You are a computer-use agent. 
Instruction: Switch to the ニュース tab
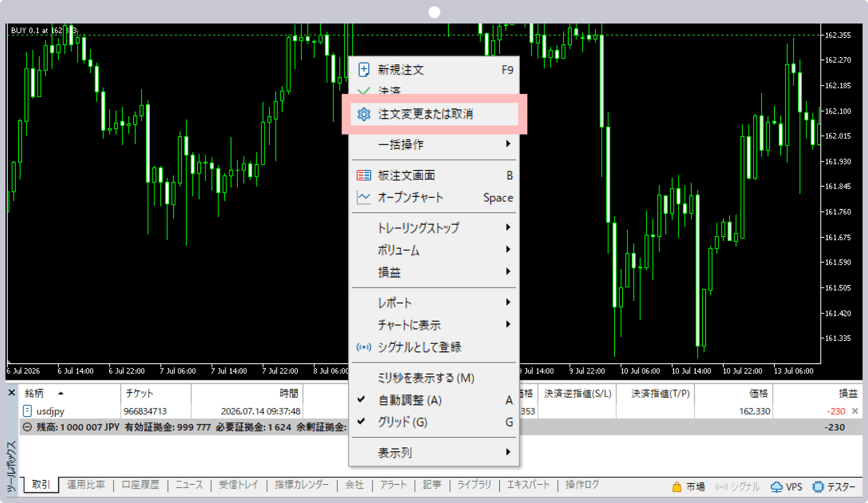pos(189,484)
